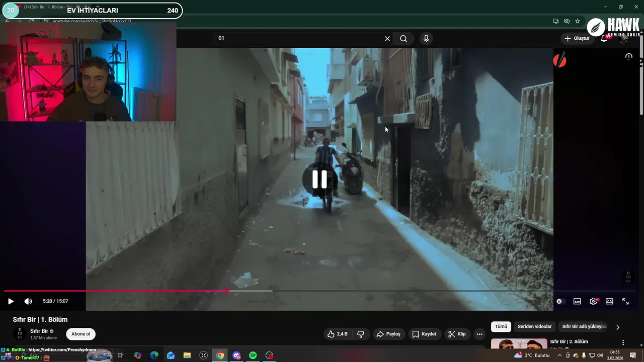The height and width of the screenshot is (362, 644).
Task: Click the large pause overlay in the video
Action: 319,179
